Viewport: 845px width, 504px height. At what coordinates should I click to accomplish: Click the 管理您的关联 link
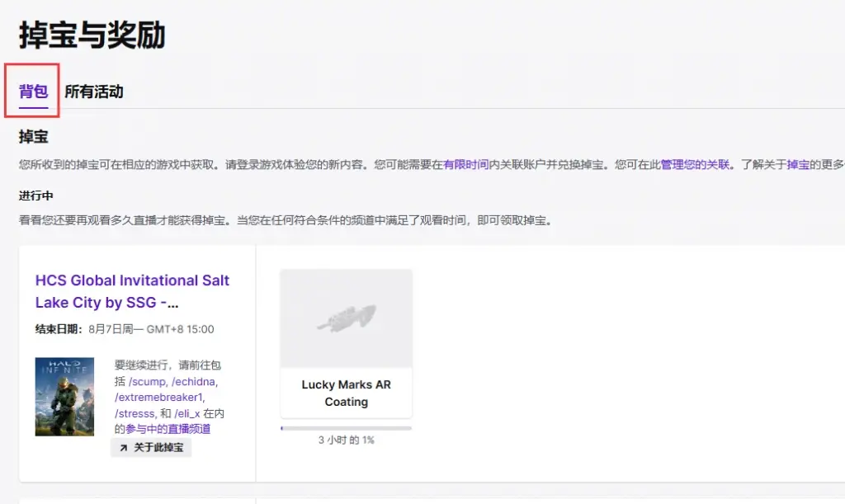695,164
